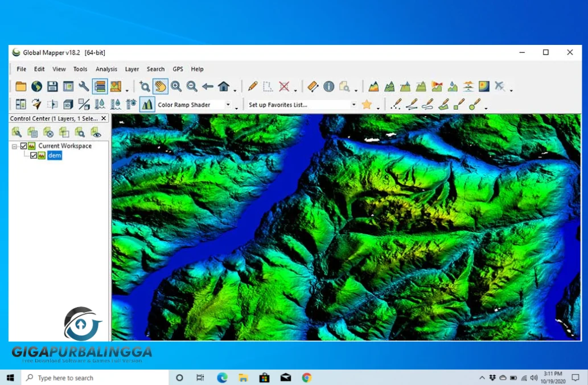Save the workspace with the floppy disk icon
This screenshot has width=588, height=385.
[x=52, y=86]
